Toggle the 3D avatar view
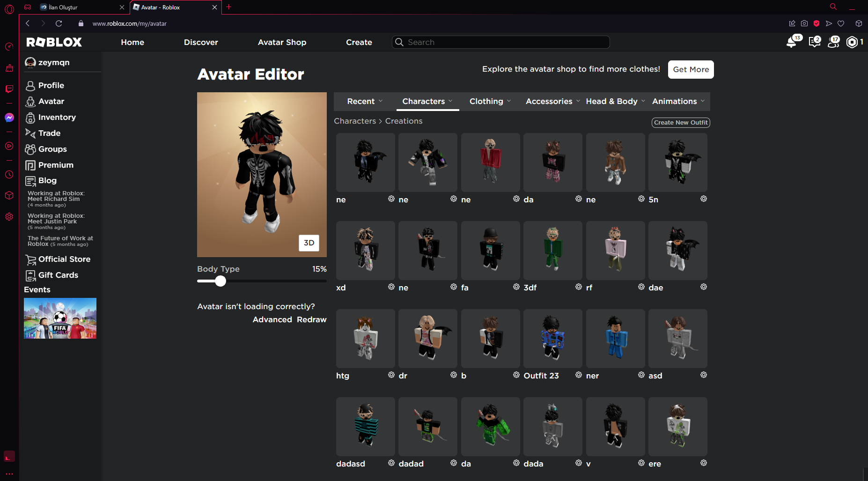Image resolution: width=868 pixels, height=481 pixels. pyautogui.click(x=309, y=243)
